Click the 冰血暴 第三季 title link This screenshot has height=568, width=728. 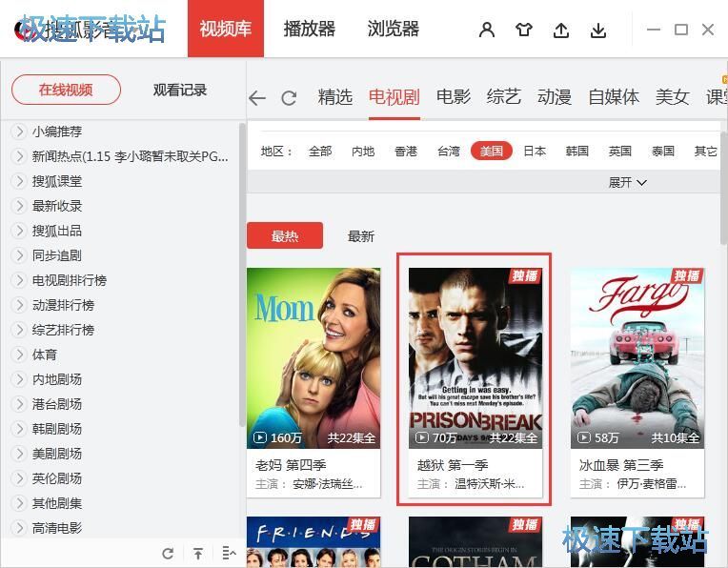621,464
